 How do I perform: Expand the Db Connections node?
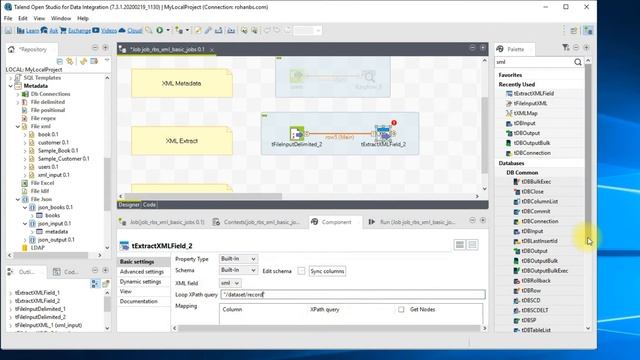(x=18, y=94)
